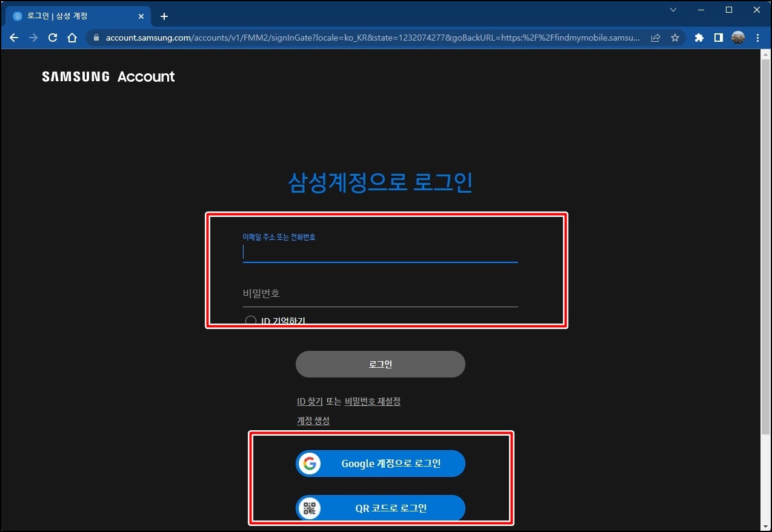Reload the Samsung account page
The height and width of the screenshot is (532, 772).
click(53, 38)
